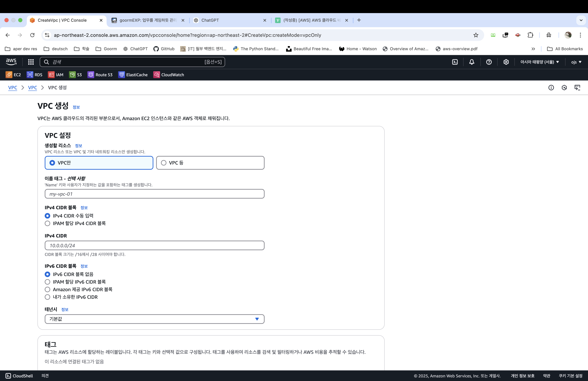Open EC2 service shortcut

tap(13, 75)
